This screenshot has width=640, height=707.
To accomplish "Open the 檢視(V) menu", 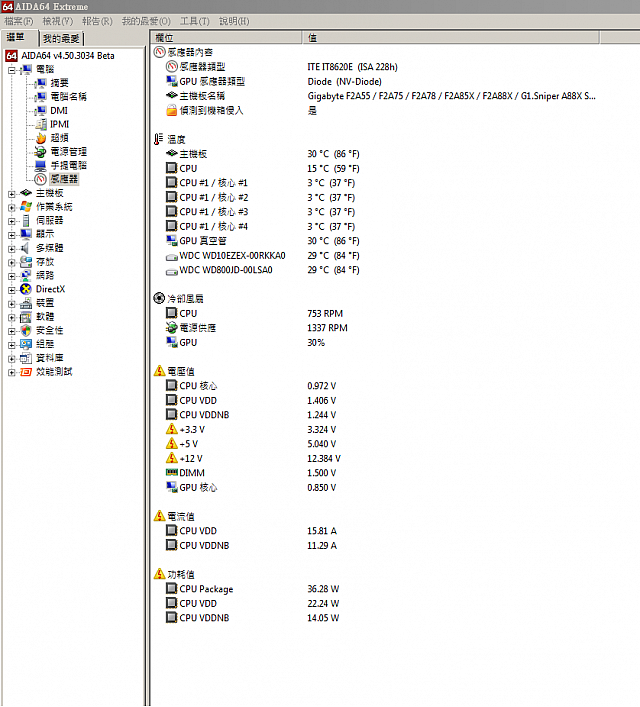I will click(x=58, y=21).
